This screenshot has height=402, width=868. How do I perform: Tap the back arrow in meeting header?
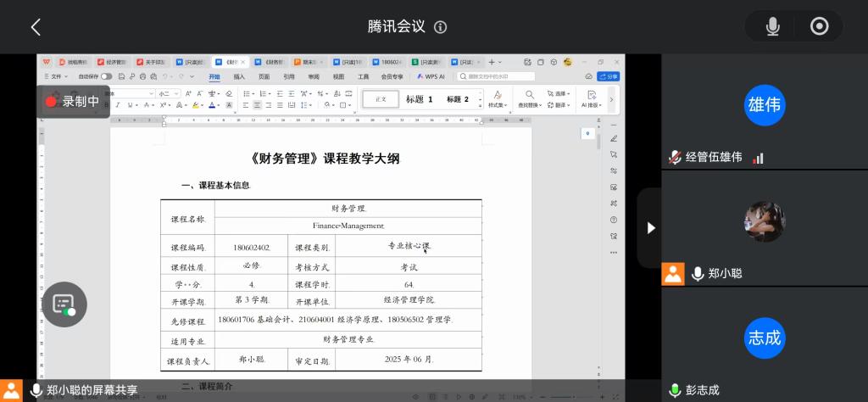pos(36,27)
